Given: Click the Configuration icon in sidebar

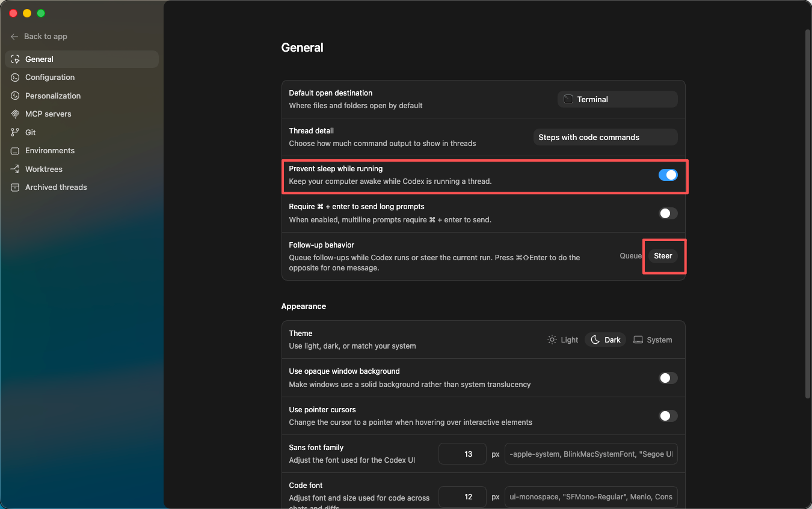Looking at the screenshot, I should (15, 78).
